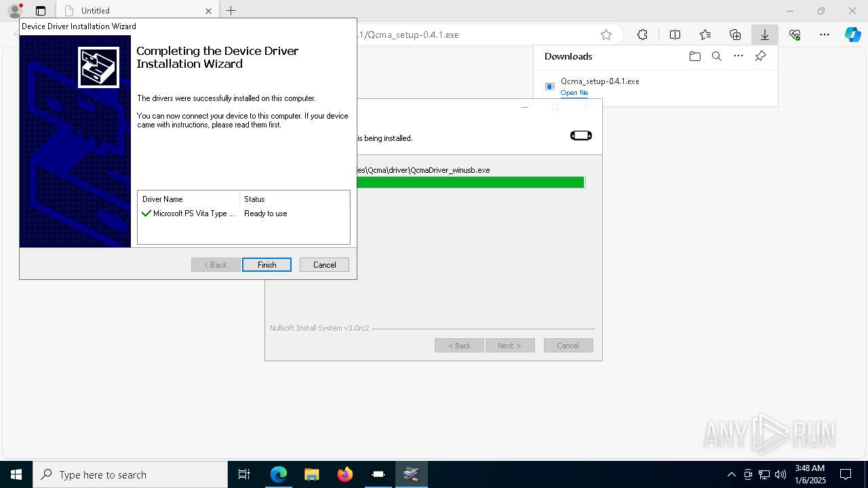Open File Explorer from taskbar
Viewport: 868px width, 488px height.
coord(312,474)
